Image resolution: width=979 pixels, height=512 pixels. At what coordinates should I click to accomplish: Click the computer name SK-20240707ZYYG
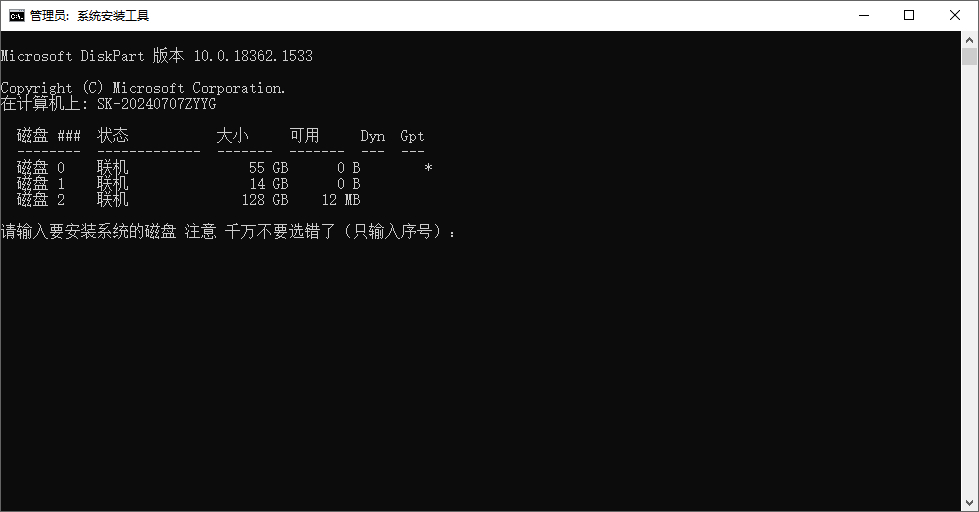coord(157,104)
